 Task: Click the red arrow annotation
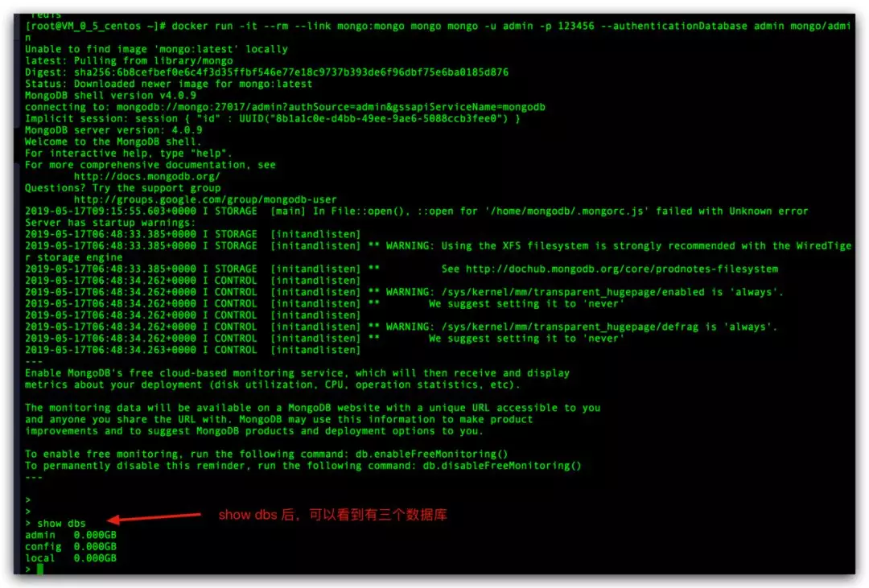tap(154, 517)
